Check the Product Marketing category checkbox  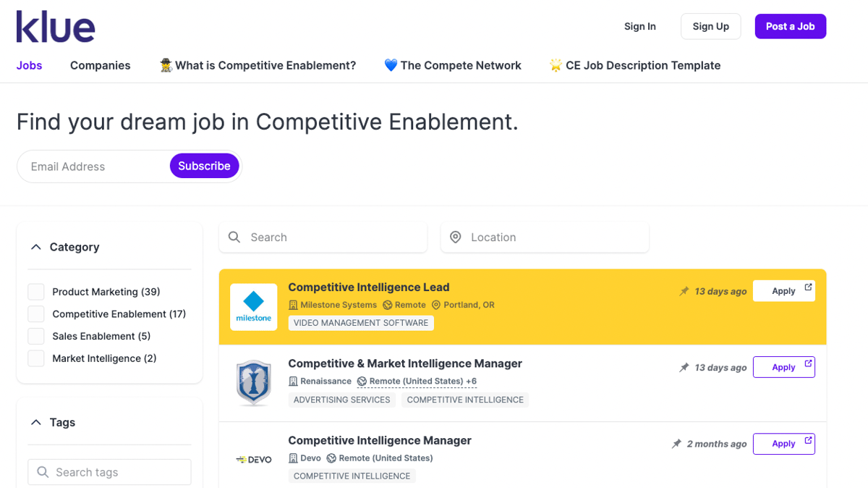(x=35, y=291)
